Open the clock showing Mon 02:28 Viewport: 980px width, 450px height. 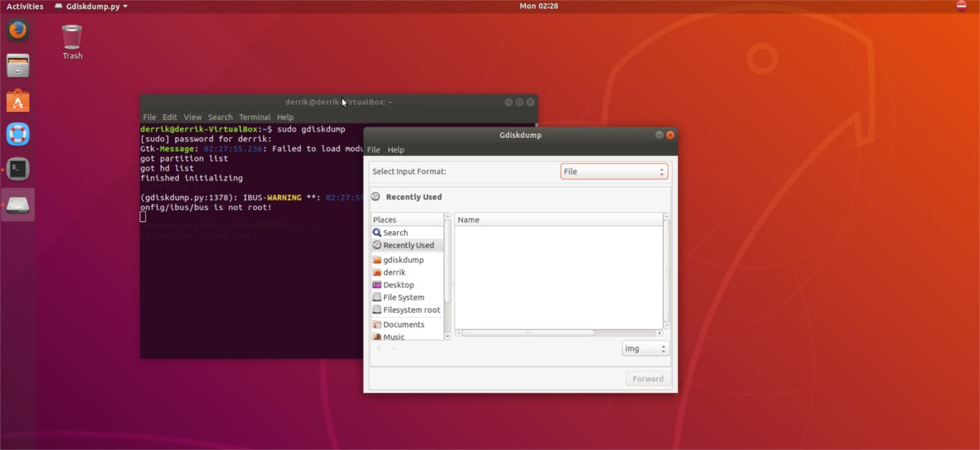pos(538,7)
